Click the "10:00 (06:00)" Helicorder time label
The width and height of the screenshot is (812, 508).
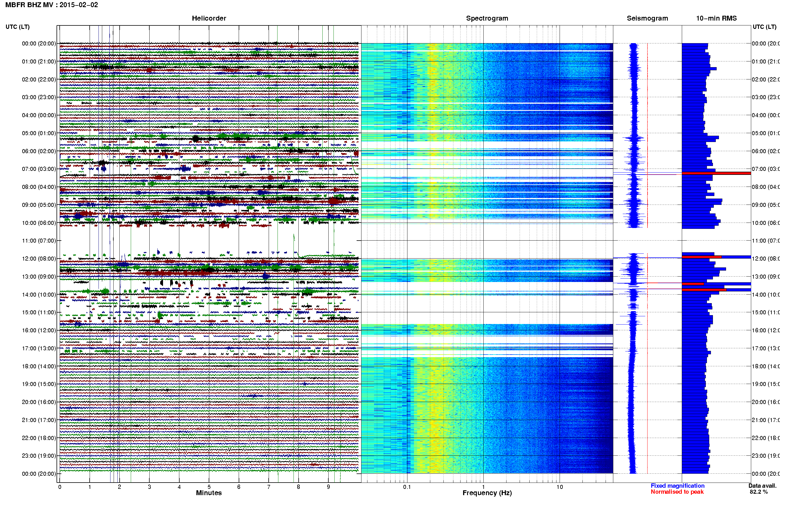coord(39,223)
